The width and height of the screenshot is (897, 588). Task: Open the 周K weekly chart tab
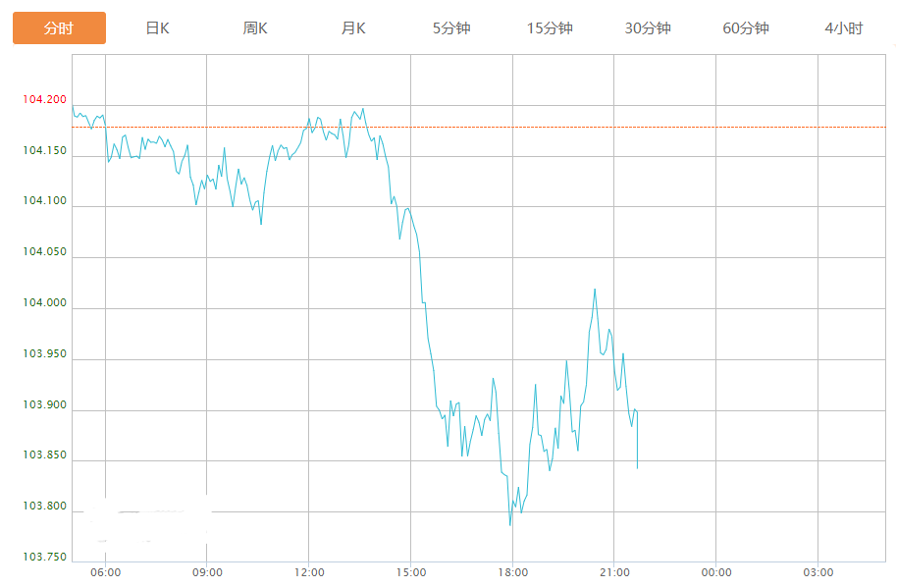tap(255, 28)
